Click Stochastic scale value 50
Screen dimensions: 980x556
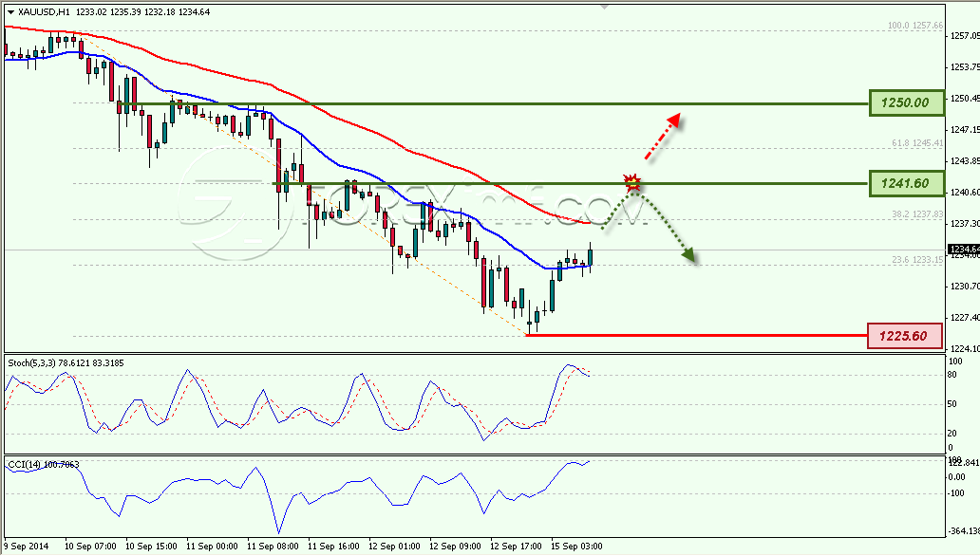[952, 404]
